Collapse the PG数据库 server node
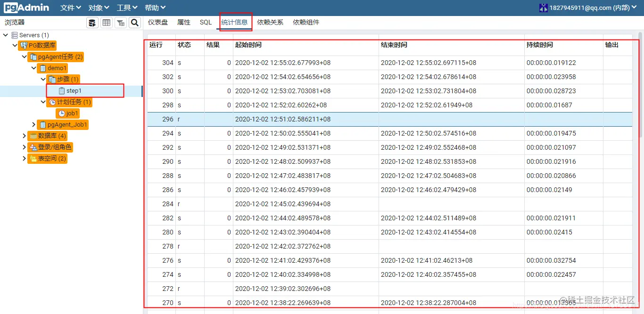The height and width of the screenshot is (314, 644). click(x=15, y=46)
